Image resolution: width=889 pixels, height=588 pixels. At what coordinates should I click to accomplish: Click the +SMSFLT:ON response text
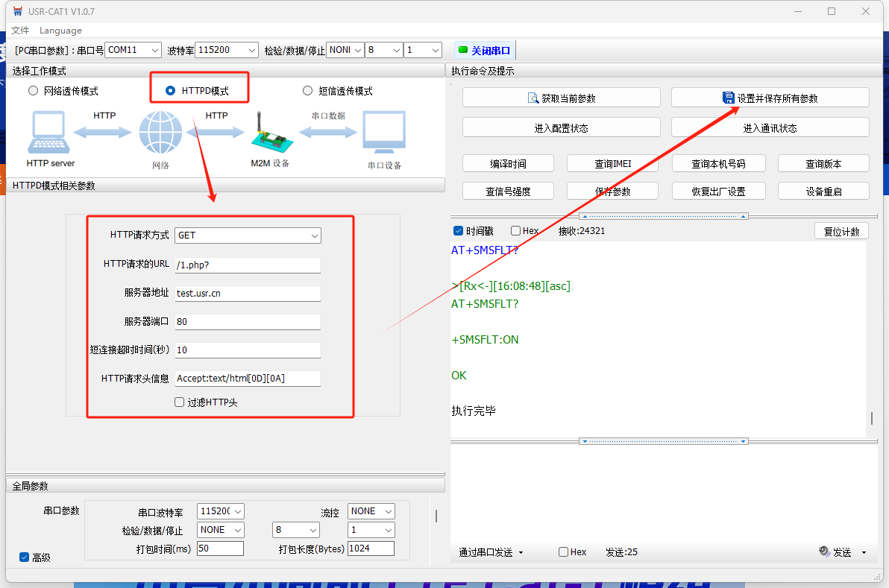coord(485,340)
